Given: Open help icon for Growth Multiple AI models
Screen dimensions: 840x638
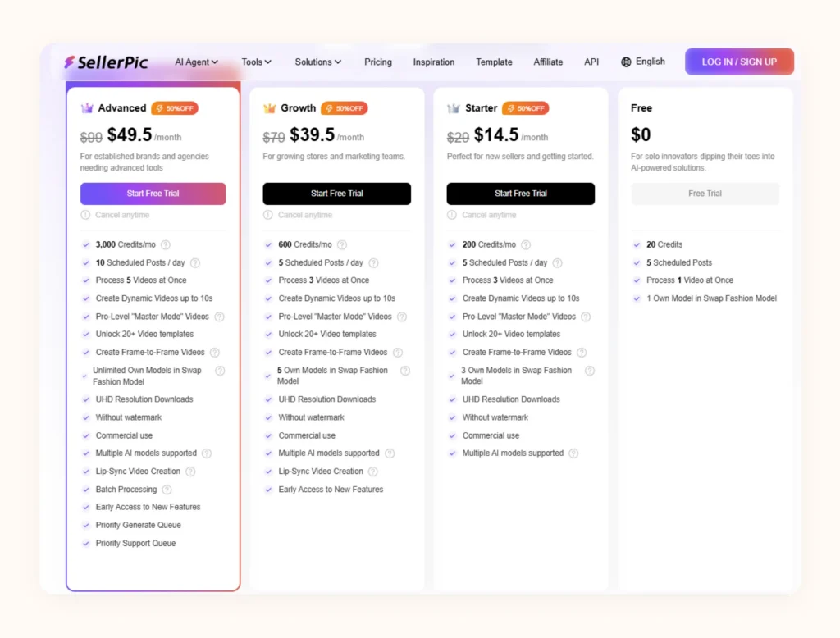Looking at the screenshot, I should pos(390,453).
